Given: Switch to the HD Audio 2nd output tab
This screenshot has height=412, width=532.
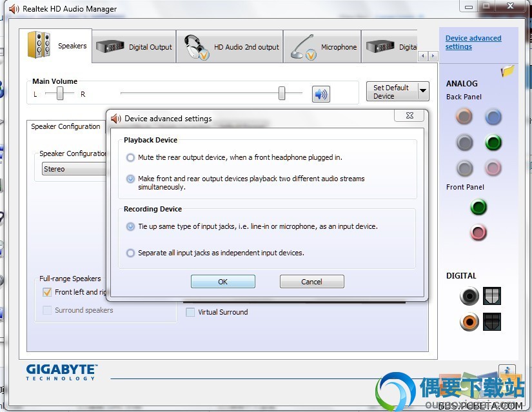Looking at the screenshot, I should (x=230, y=47).
